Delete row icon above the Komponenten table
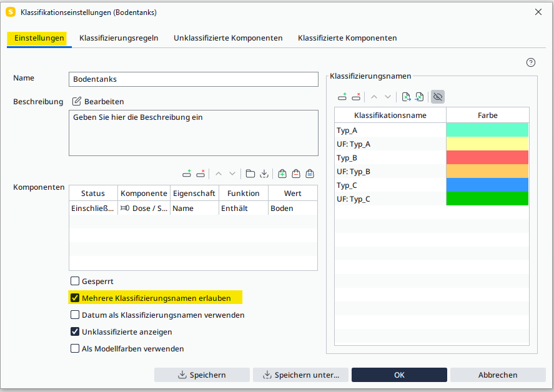554x392 pixels. pos(200,174)
